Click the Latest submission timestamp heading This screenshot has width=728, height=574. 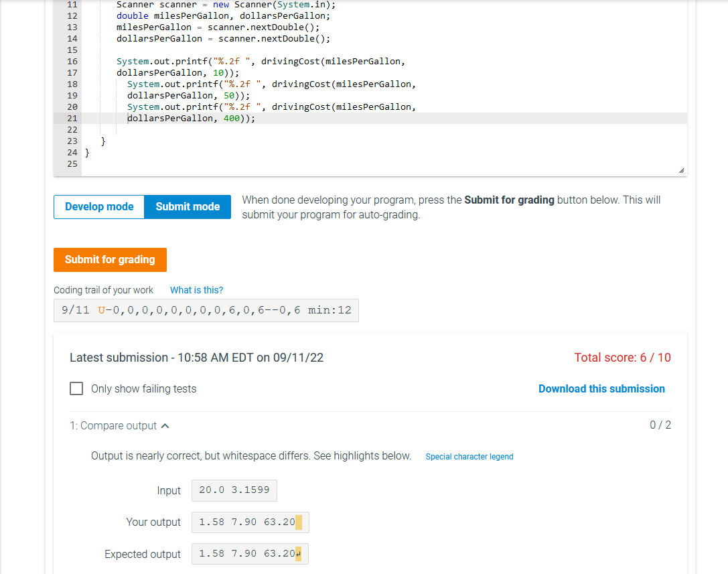point(196,358)
